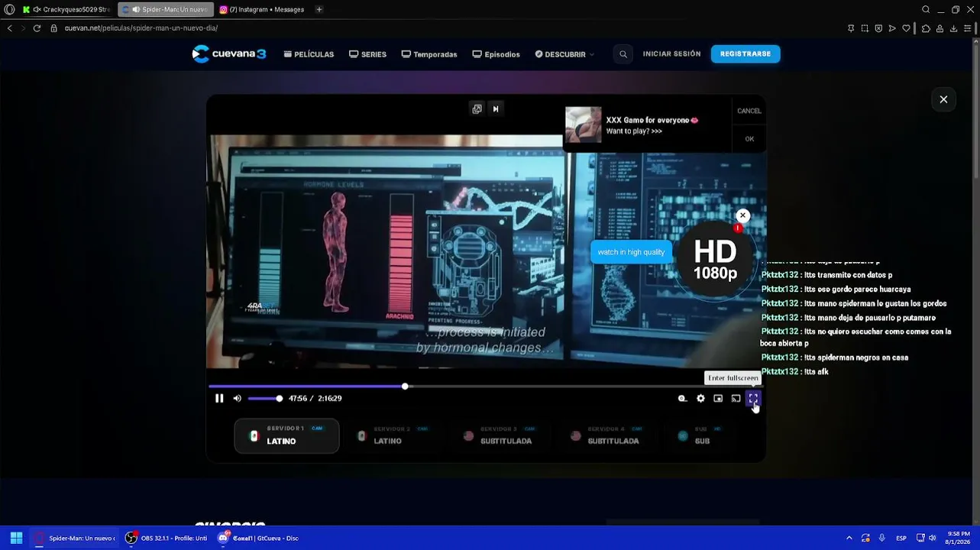Open the Windows Start menu
This screenshot has width=980, height=550.
(x=16, y=538)
